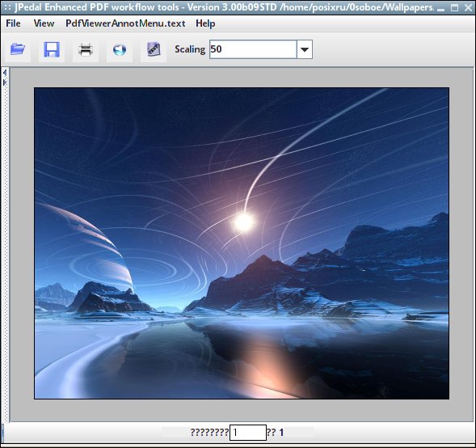The image size is (476, 448).
Task: Click the page number input field
Action: (248, 432)
